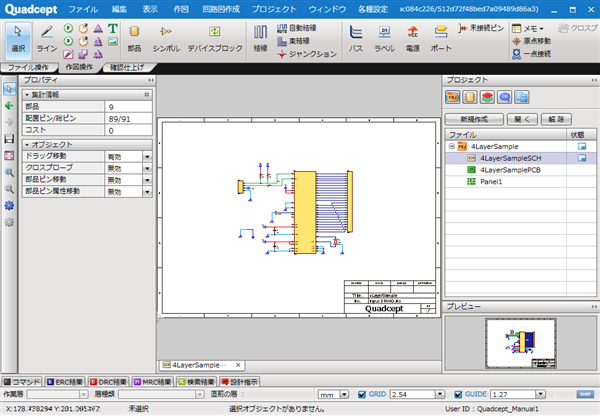600x416 pixels.
Task: Click the schematic preview thumbnail
Action: click(521, 344)
